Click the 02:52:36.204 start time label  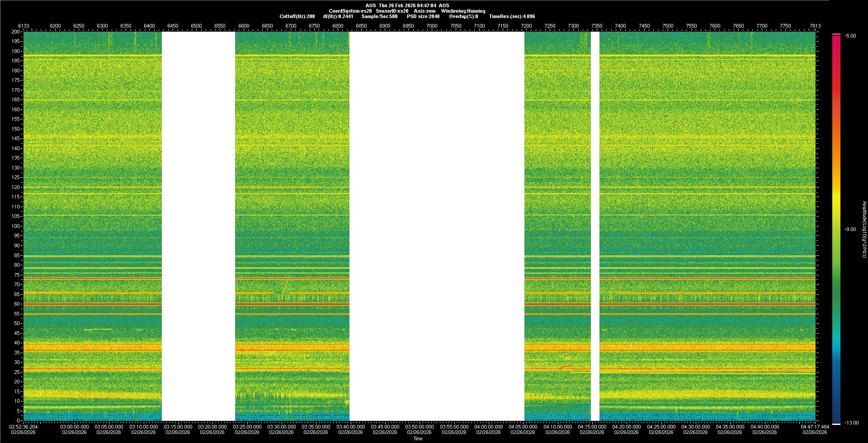coord(24,427)
